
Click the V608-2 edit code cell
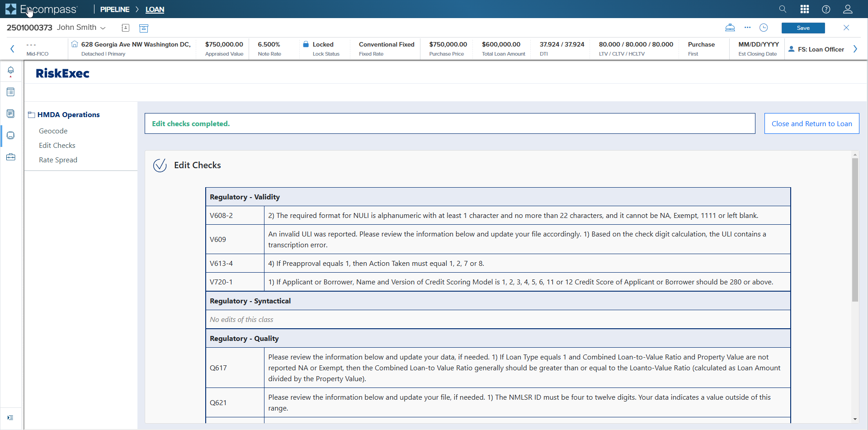pyautogui.click(x=235, y=215)
